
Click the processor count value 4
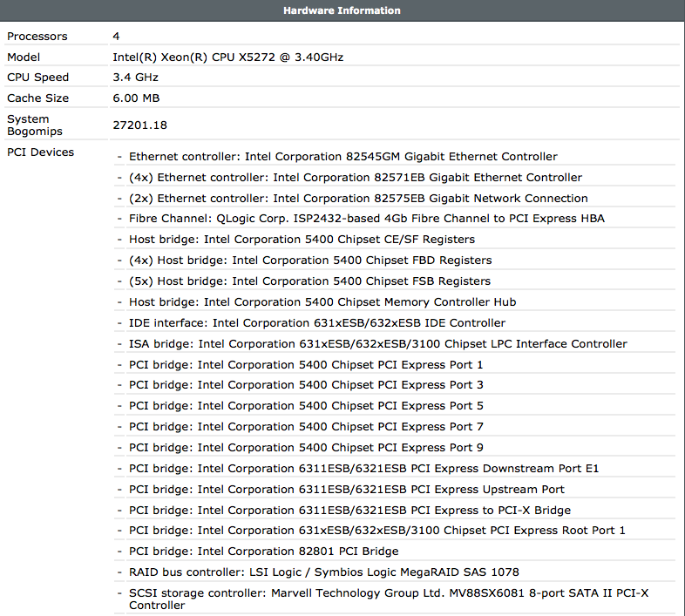[116, 37]
